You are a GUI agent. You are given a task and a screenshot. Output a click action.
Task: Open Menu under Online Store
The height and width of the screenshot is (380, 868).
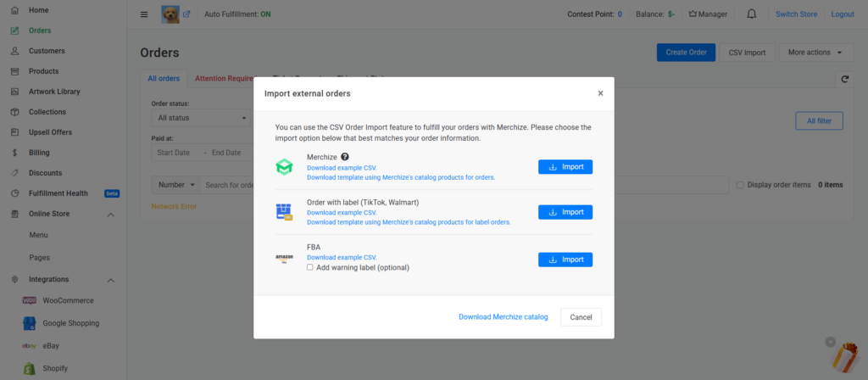39,235
